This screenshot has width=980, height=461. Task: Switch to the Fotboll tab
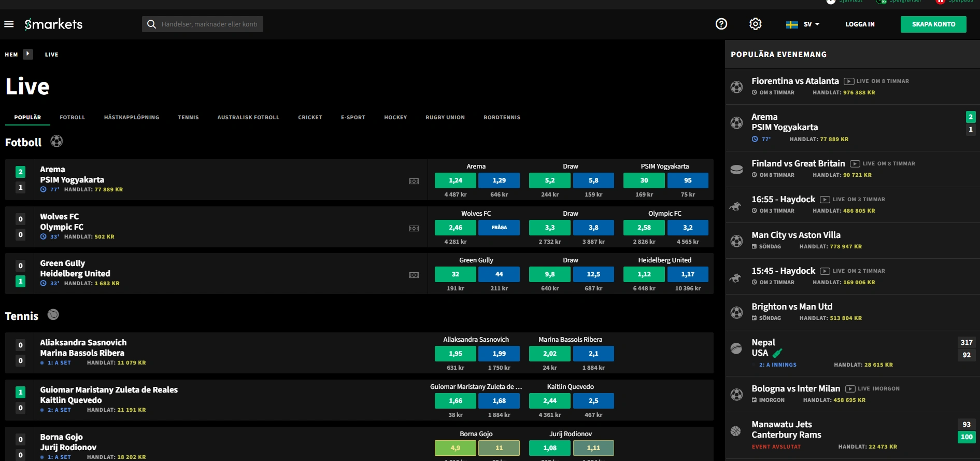pyautogui.click(x=72, y=117)
